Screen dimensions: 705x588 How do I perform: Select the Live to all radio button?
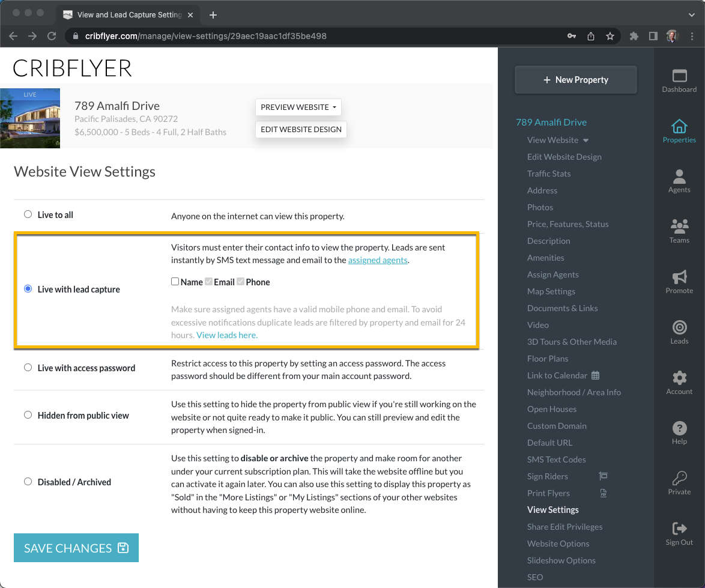coord(28,214)
